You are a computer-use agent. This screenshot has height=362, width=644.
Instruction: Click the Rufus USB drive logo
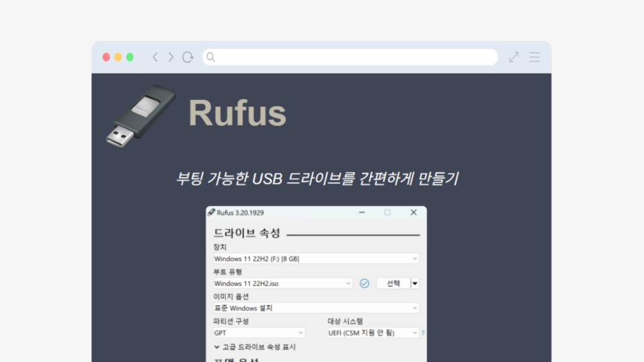click(x=140, y=116)
